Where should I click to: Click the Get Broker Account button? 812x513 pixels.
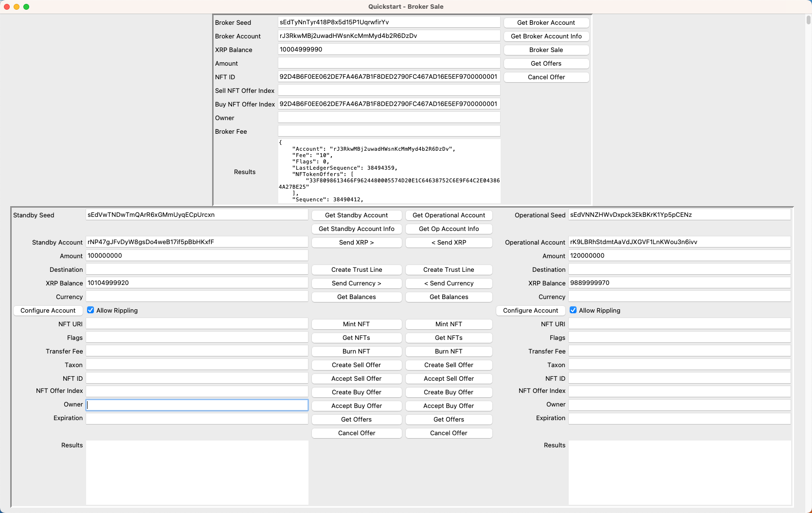[546, 23]
